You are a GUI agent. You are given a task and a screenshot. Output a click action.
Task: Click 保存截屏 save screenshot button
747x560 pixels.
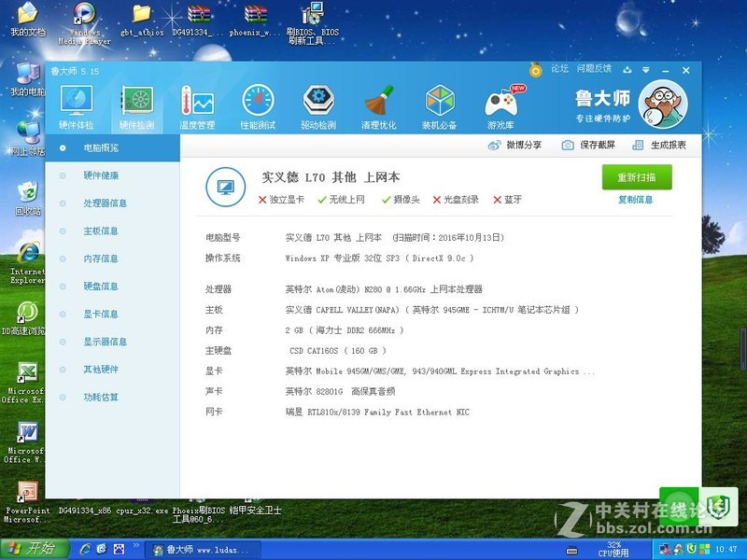[x=588, y=146]
